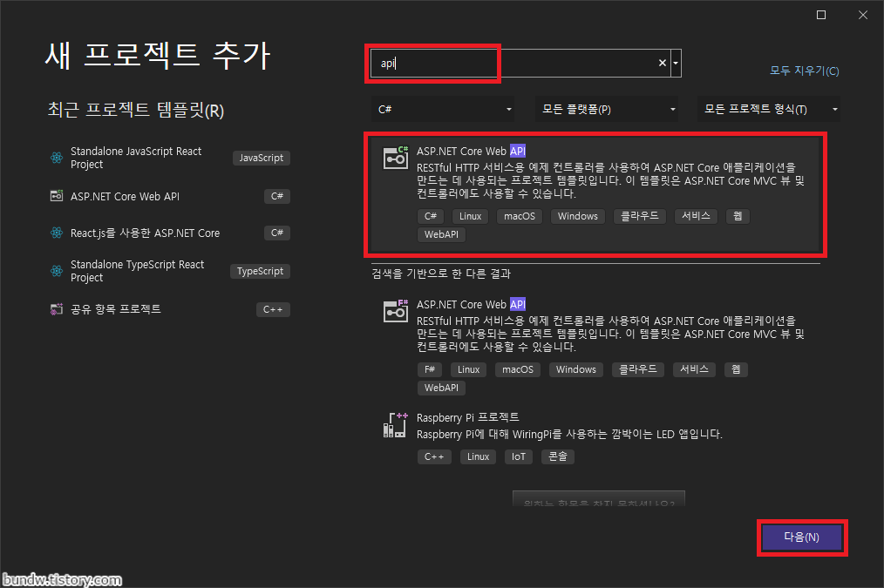This screenshot has width=884, height=588.
Task: Click the C# tag beside recent ASP.NET Core Web API
Action: click(277, 196)
